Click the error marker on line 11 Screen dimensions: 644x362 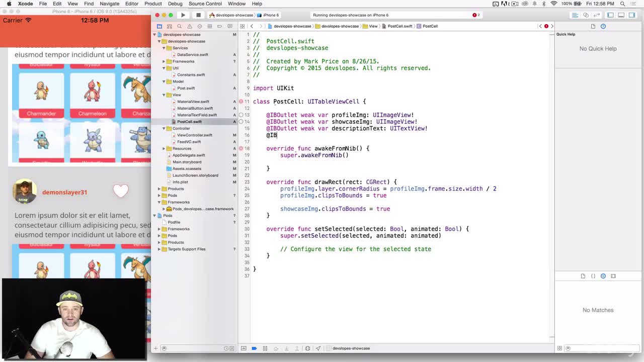point(241,102)
